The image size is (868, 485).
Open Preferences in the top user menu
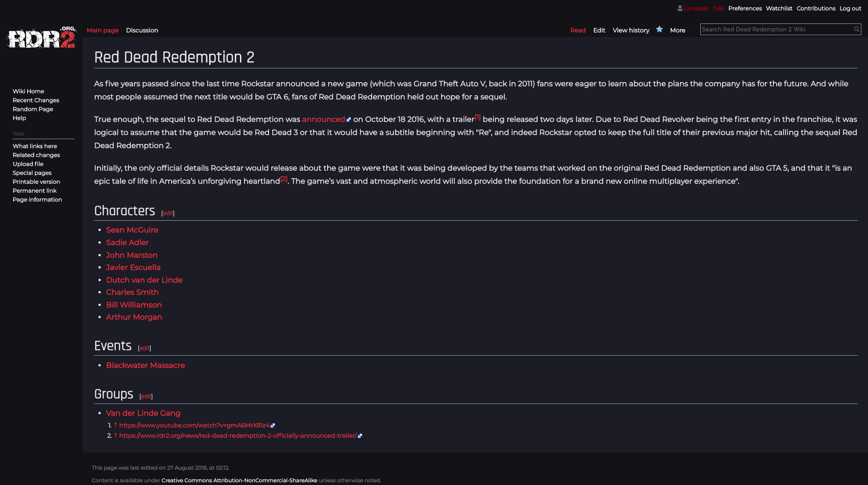click(745, 8)
